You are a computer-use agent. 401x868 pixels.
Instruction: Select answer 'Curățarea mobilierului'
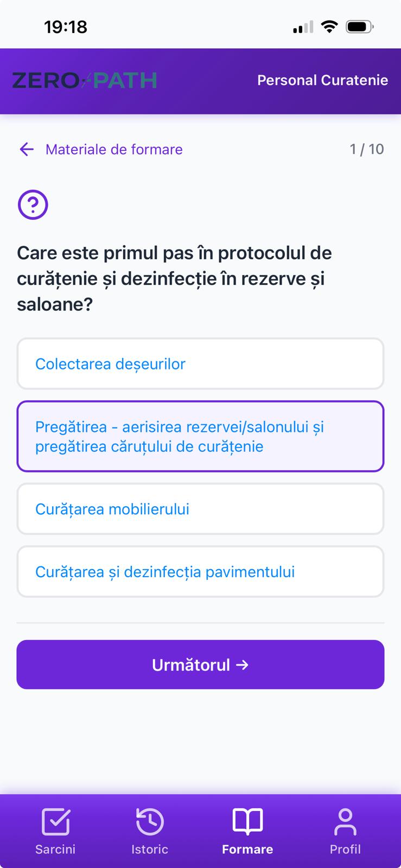[x=200, y=509]
